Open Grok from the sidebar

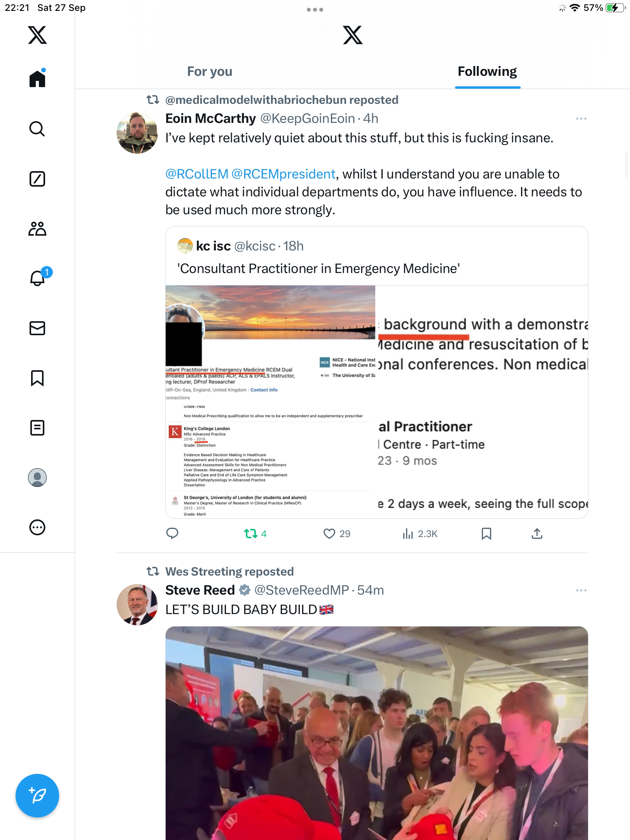37,179
